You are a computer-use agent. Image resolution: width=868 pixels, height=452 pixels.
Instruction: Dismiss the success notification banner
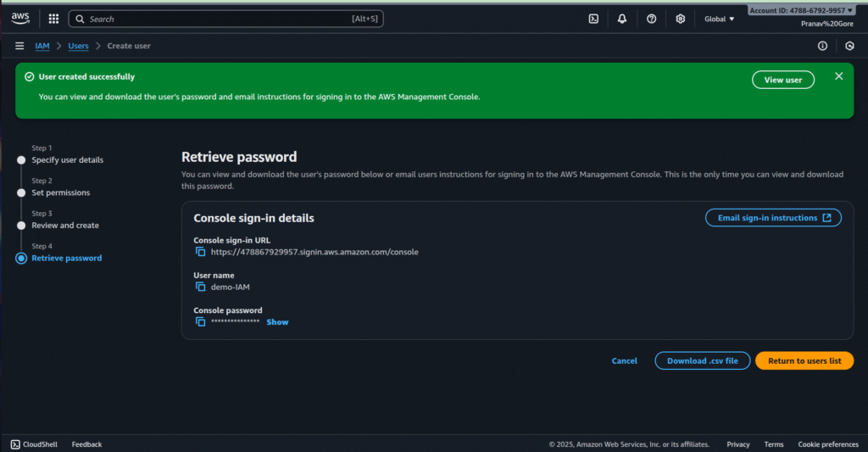click(x=838, y=76)
